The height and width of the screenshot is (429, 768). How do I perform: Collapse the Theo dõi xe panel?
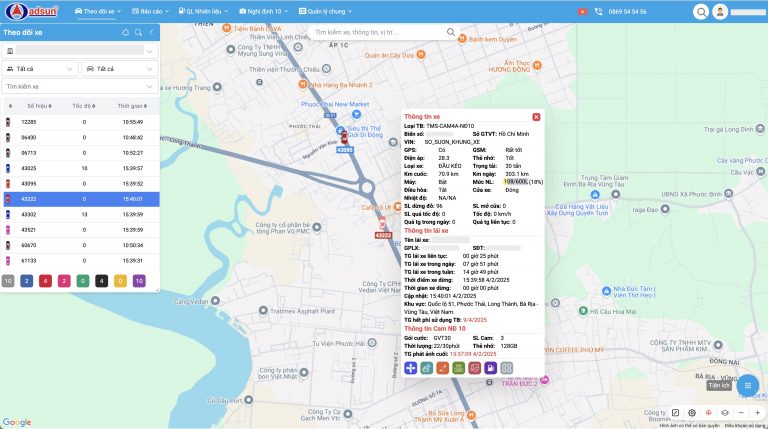151,32
